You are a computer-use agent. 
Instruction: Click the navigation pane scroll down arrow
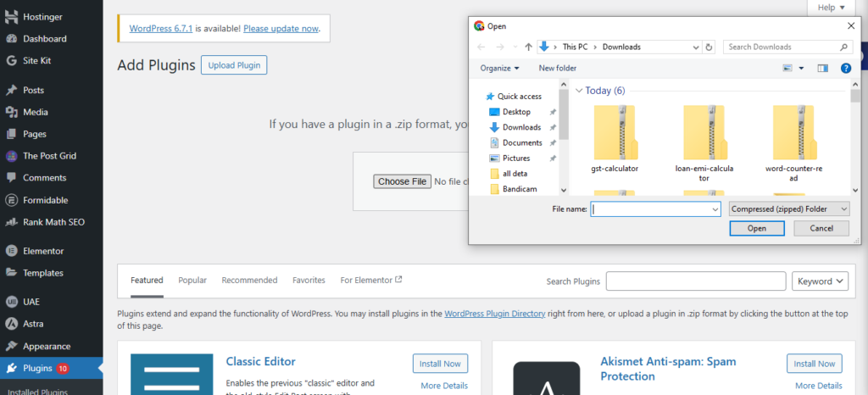tap(564, 190)
